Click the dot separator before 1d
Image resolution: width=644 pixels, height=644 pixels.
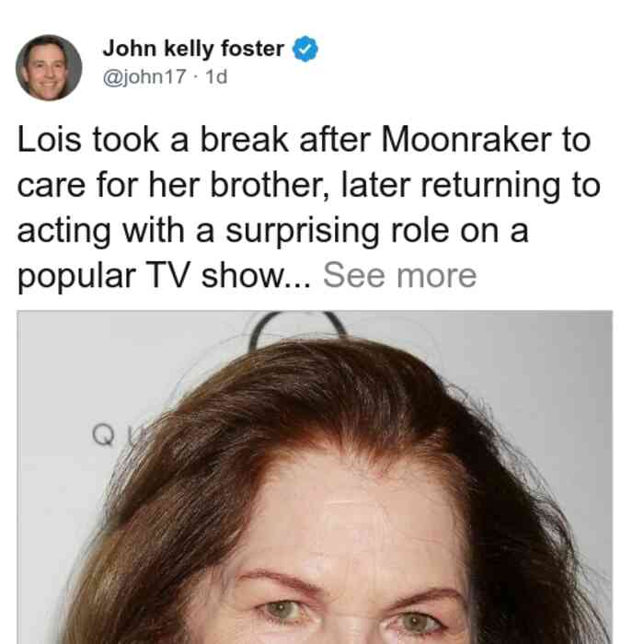[x=196, y=76]
